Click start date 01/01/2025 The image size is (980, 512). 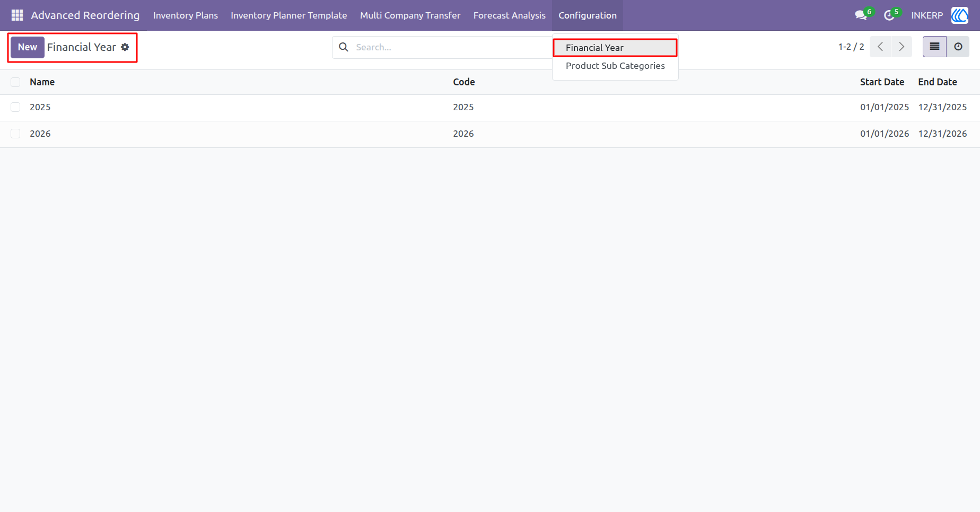click(885, 107)
